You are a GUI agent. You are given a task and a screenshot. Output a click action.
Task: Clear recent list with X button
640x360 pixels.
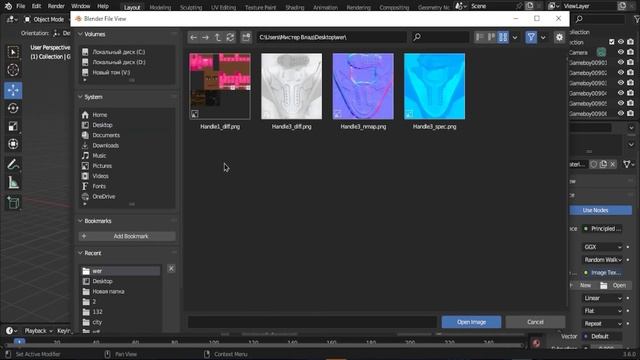(x=171, y=269)
